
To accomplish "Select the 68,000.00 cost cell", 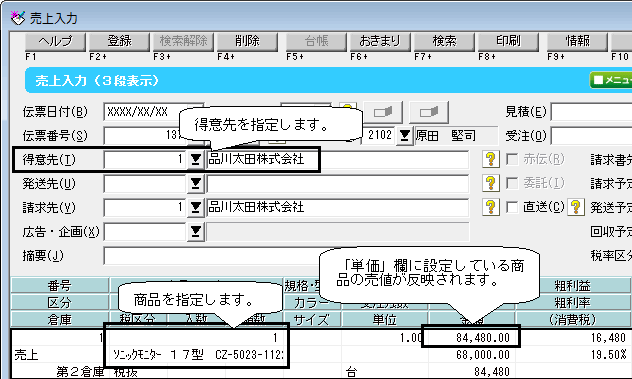I will click(x=472, y=355).
